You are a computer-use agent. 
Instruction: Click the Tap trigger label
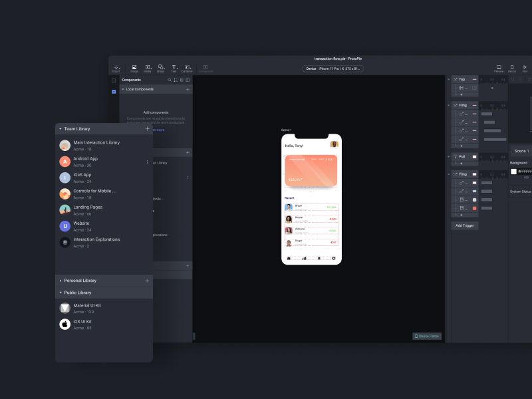pyautogui.click(x=462, y=79)
